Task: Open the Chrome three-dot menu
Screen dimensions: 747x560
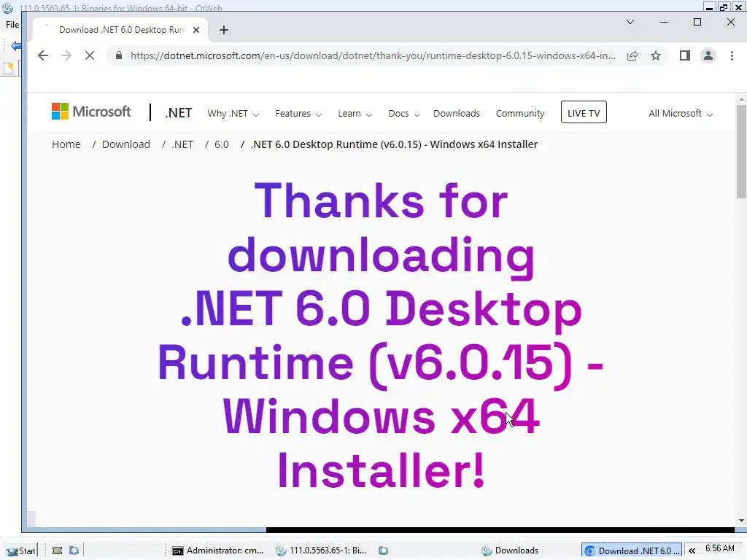Action: tap(732, 55)
